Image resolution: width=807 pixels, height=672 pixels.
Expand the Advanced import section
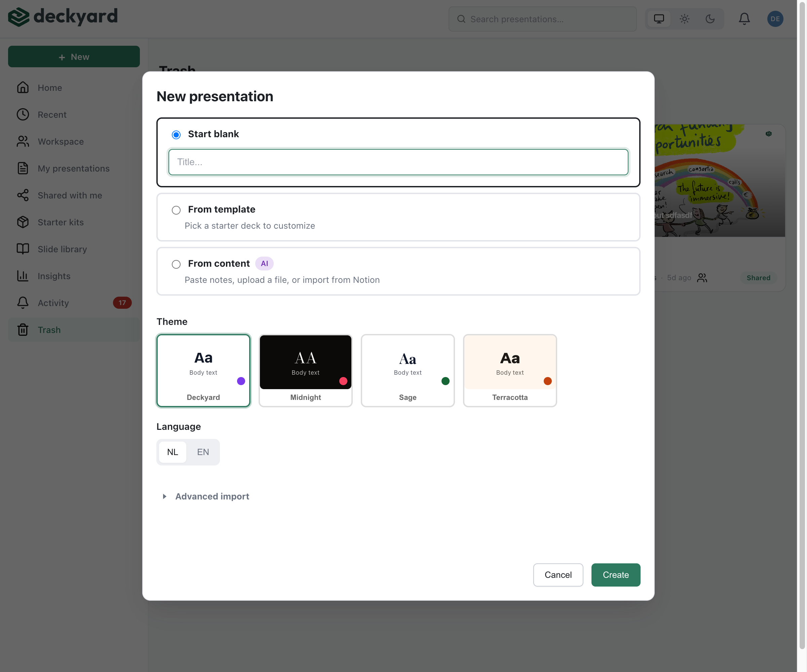click(x=206, y=496)
